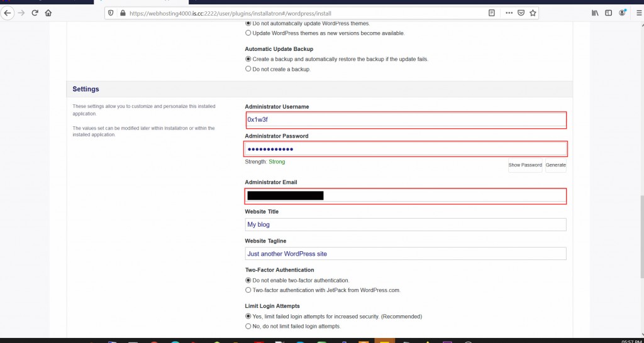Reload the current page
This screenshot has width=644, height=343.
click(x=35, y=13)
